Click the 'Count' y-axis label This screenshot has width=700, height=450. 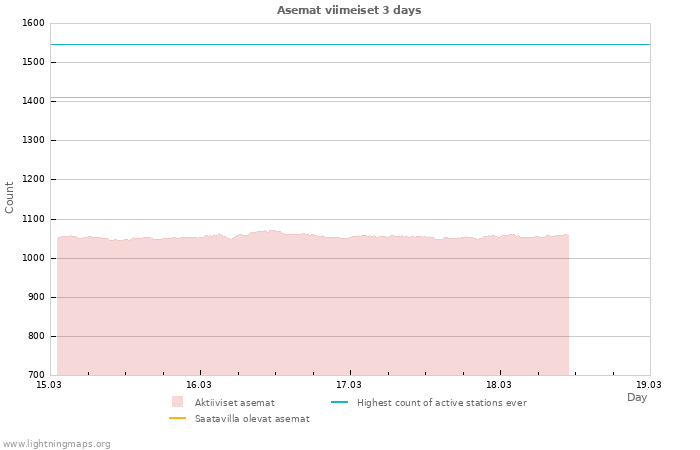point(10,197)
